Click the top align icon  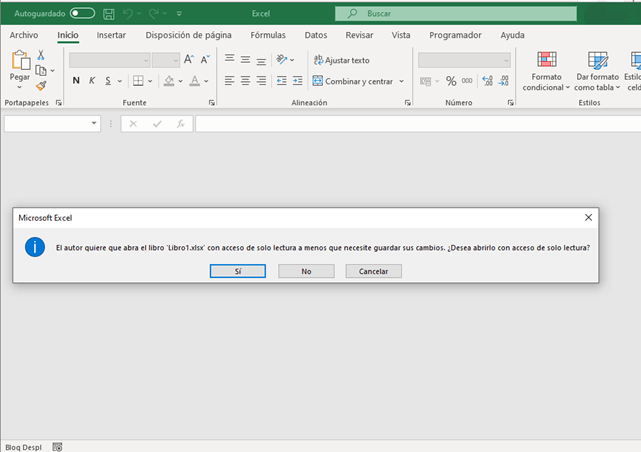click(x=229, y=59)
